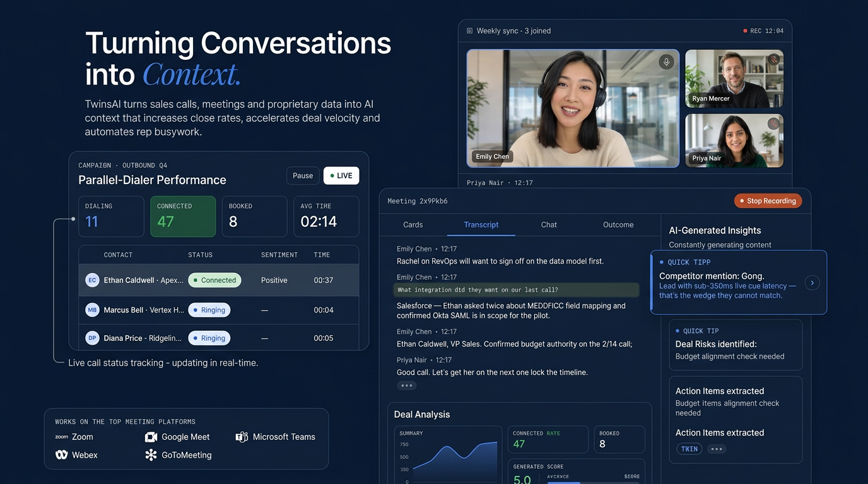The image size is (868, 484).
Task: Click the Webex logo icon
Action: [61, 454]
